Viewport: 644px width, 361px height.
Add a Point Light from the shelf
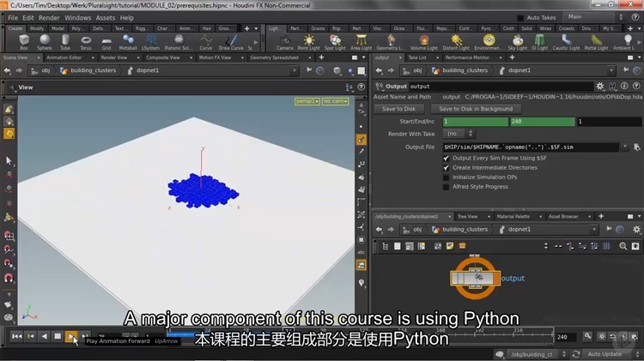[x=308, y=42]
